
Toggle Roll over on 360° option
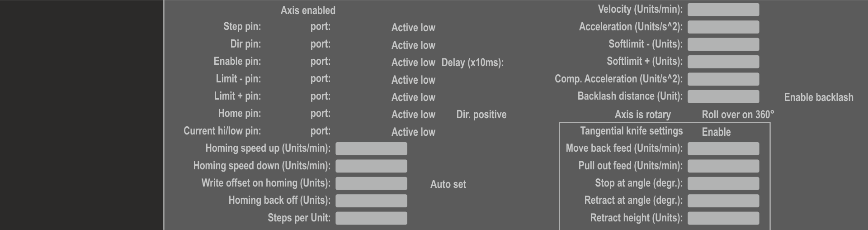point(737,115)
